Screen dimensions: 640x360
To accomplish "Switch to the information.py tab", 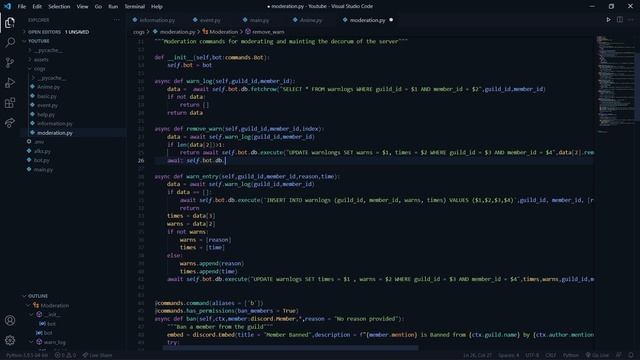I will coord(157,20).
